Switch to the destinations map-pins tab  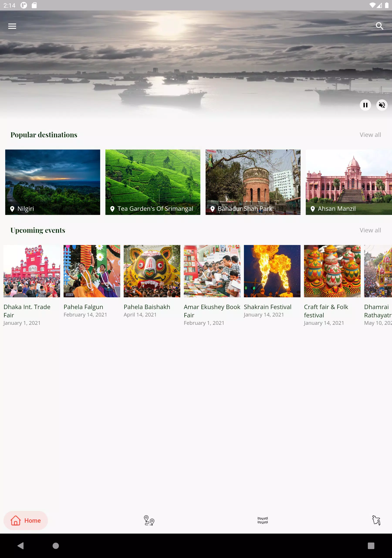(149, 521)
